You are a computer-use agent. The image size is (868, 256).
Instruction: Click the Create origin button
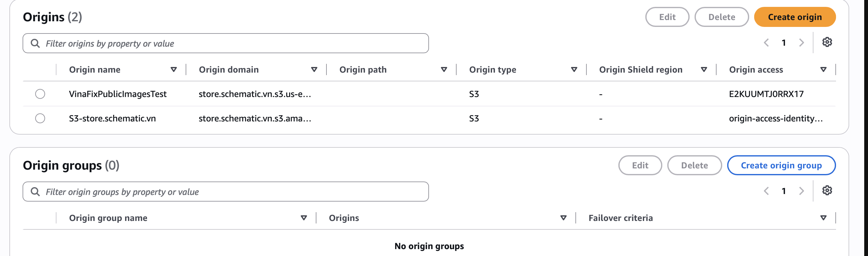(x=795, y=17)
